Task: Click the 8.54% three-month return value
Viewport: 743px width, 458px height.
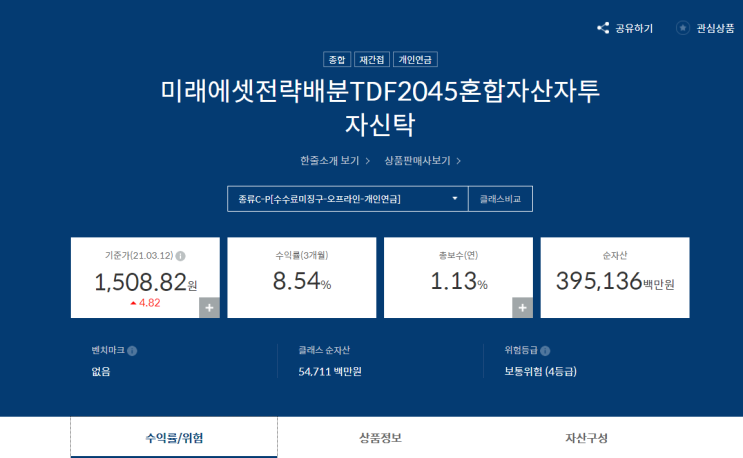Action: tap(302, 281)
